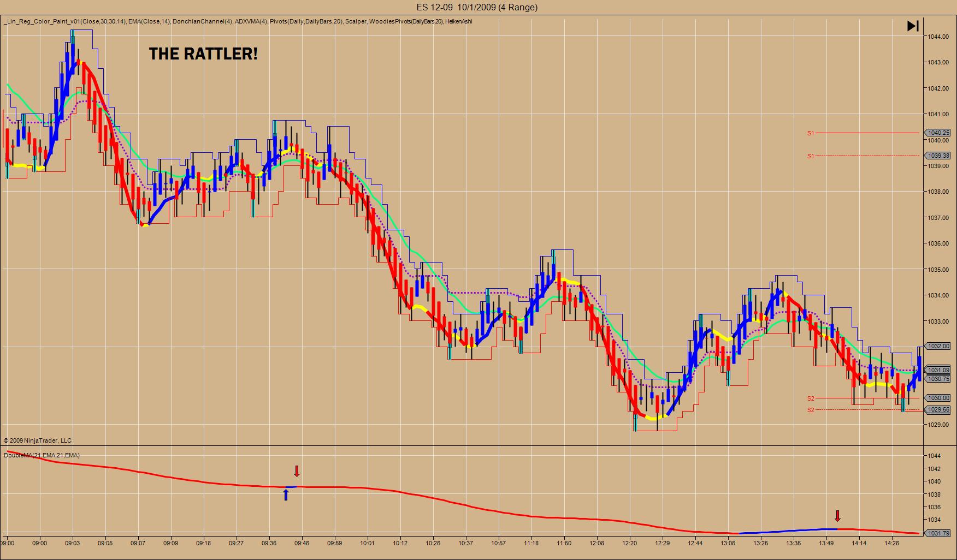Click the 1042 label on the DoubleMA axis

[934, 469]
